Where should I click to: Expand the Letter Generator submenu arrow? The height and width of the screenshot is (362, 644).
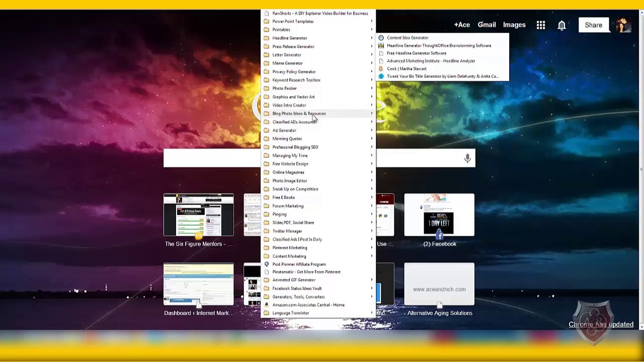tap(372, 55)
